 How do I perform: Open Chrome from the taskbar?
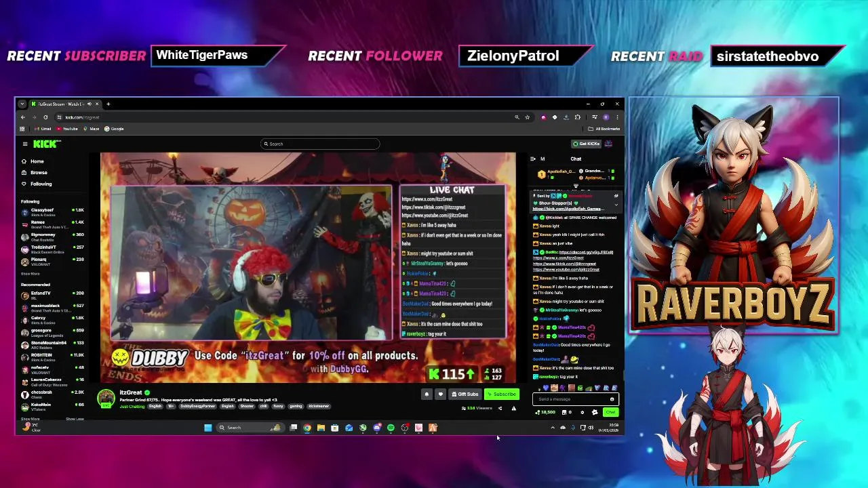307,428
